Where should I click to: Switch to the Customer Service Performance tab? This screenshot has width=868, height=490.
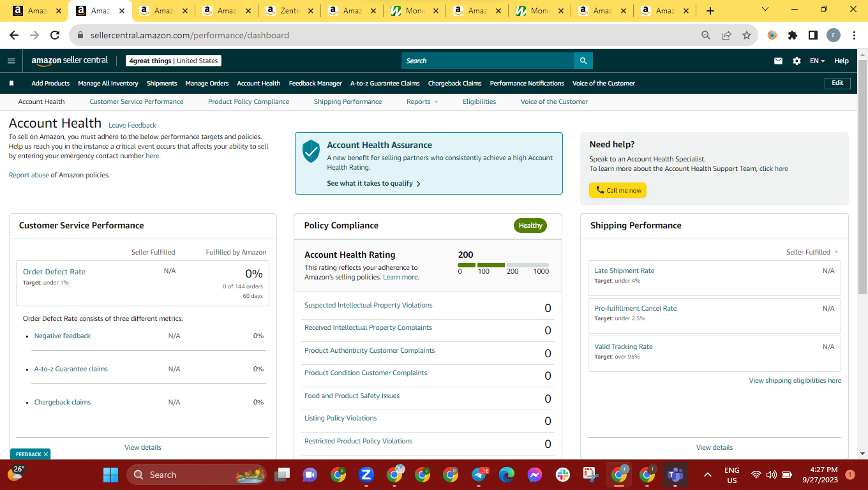pos(137,101)
